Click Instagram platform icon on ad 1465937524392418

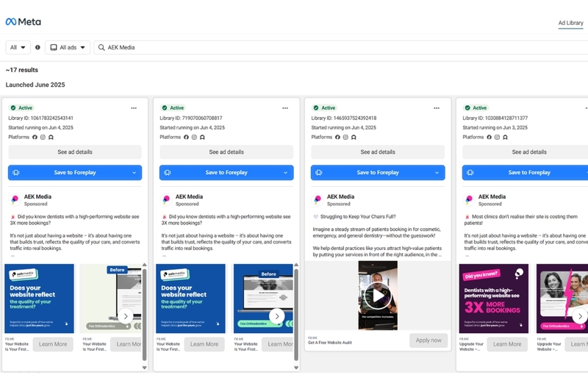345,137
